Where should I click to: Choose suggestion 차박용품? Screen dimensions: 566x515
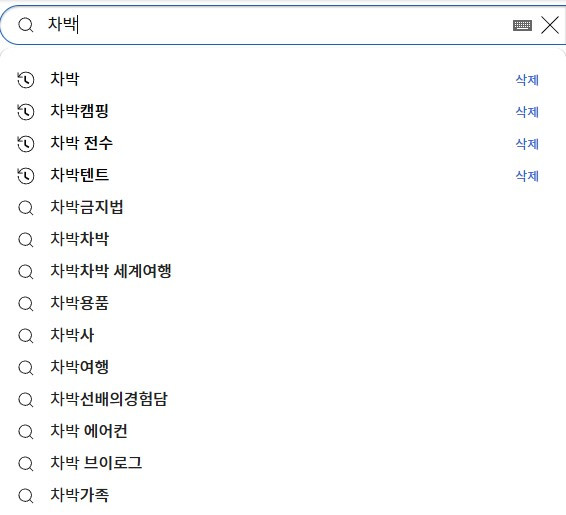click(x=79, y=302)
